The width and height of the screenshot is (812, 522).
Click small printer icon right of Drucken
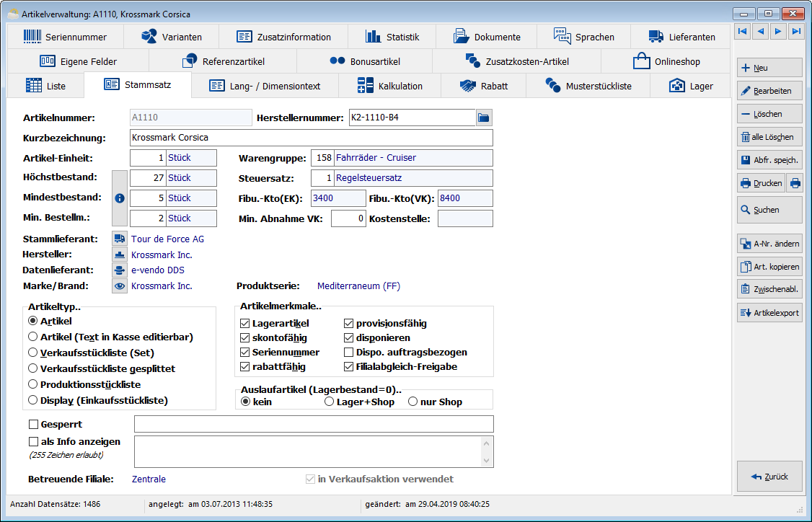(x=795, y=183)
